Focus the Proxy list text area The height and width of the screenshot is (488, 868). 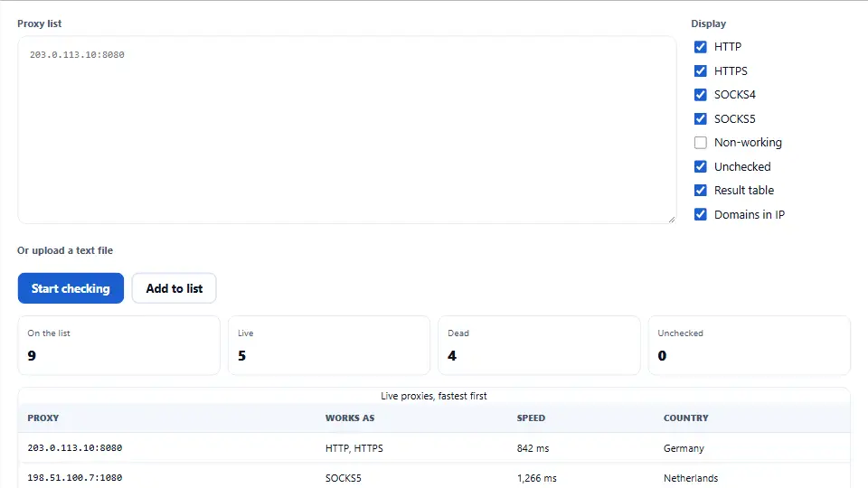[x=347, y=130]
